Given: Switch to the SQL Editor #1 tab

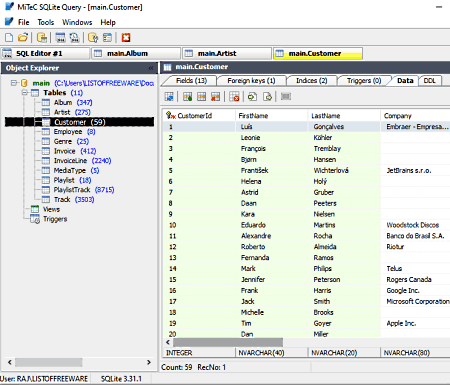Looking at the screenshot, I should (45, 53).
